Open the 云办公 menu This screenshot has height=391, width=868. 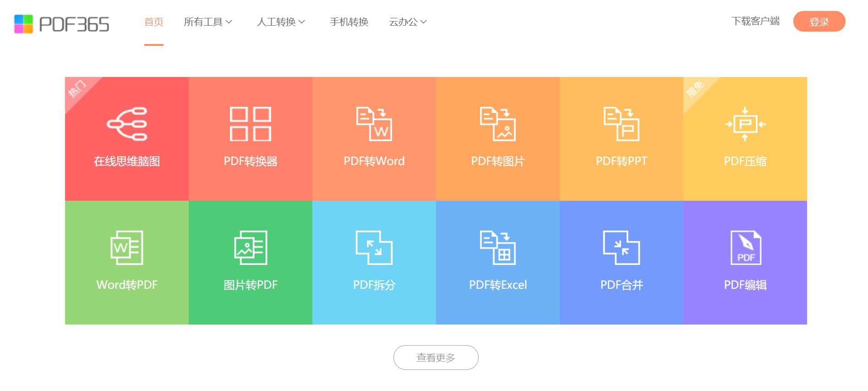(408, 22)
